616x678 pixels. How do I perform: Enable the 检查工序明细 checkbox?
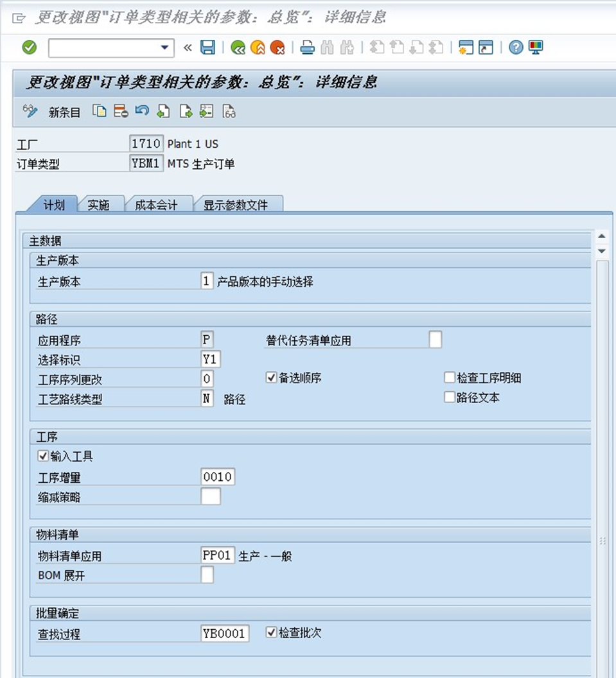coord(448,378)
